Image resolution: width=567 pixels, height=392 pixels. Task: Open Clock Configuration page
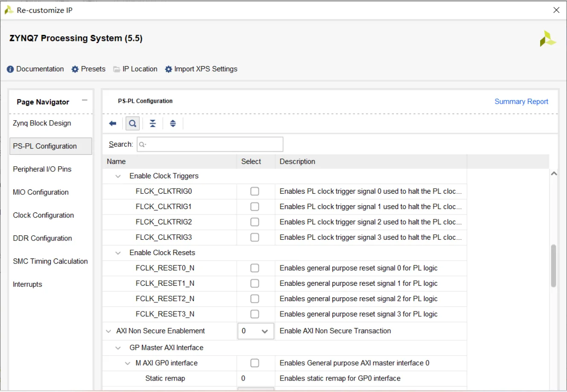tap(43, 215)
